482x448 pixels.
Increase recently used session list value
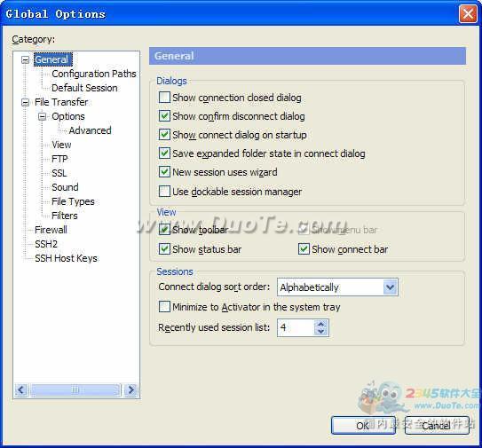pyautogui.click(x=321, y=324)
